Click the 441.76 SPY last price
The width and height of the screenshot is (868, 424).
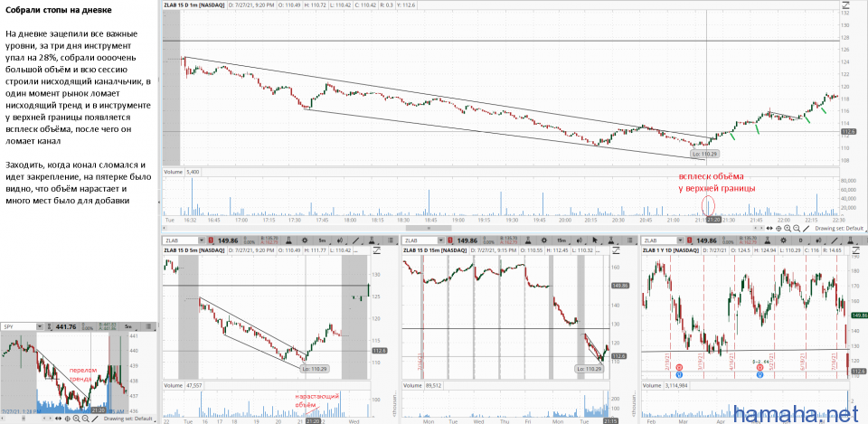tap(66, 326)
